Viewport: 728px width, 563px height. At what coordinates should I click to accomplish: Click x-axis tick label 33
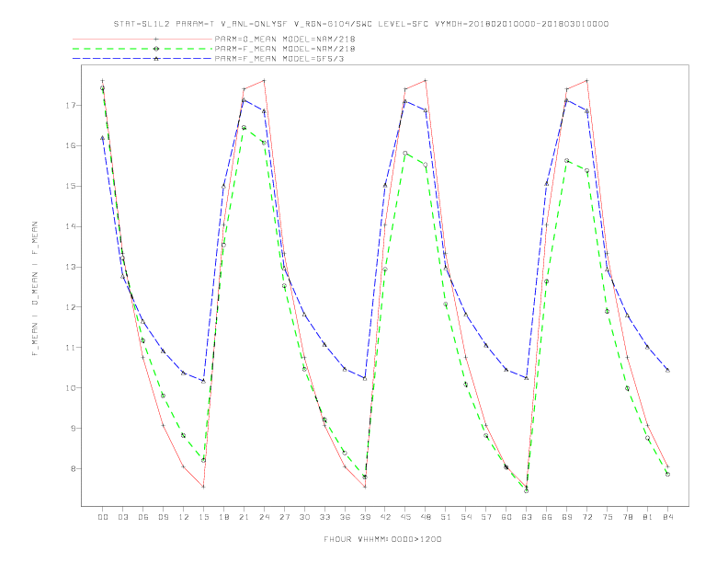(324, 517)
